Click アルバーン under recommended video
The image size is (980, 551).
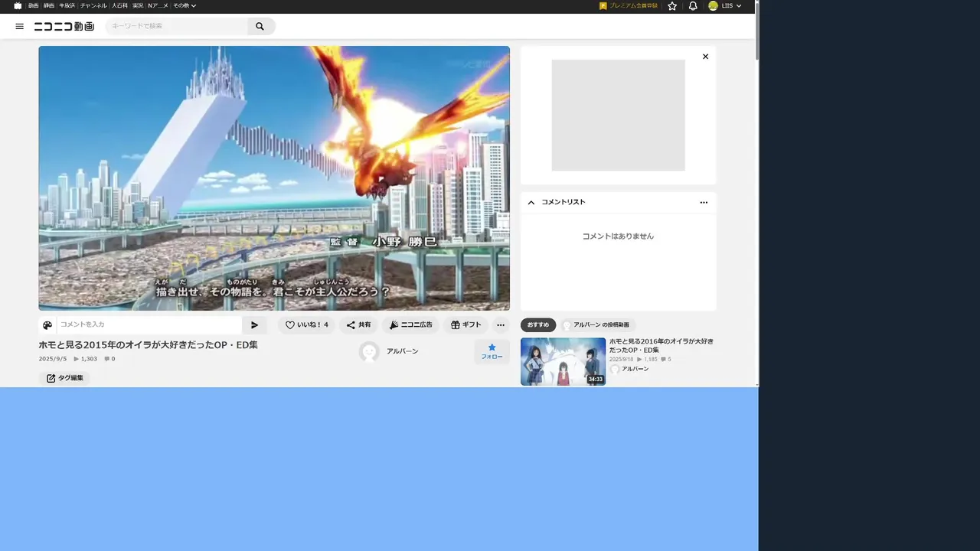(635, 369)
